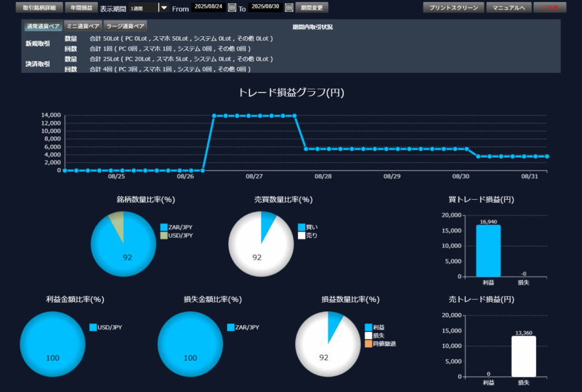Open the マニュアルへ link button

[x=508, y=8]
